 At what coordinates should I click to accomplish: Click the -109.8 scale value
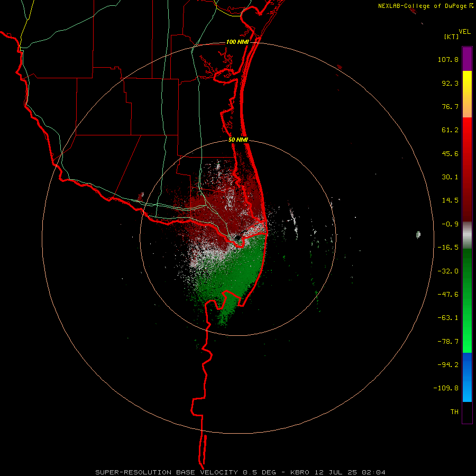(x=446, y=388)
